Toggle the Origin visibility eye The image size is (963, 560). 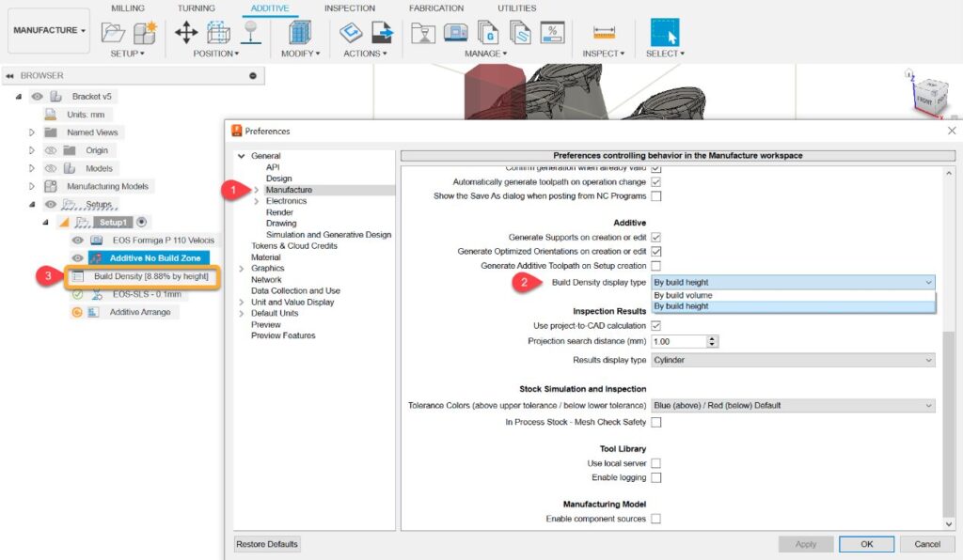click(x=51, y=150)
